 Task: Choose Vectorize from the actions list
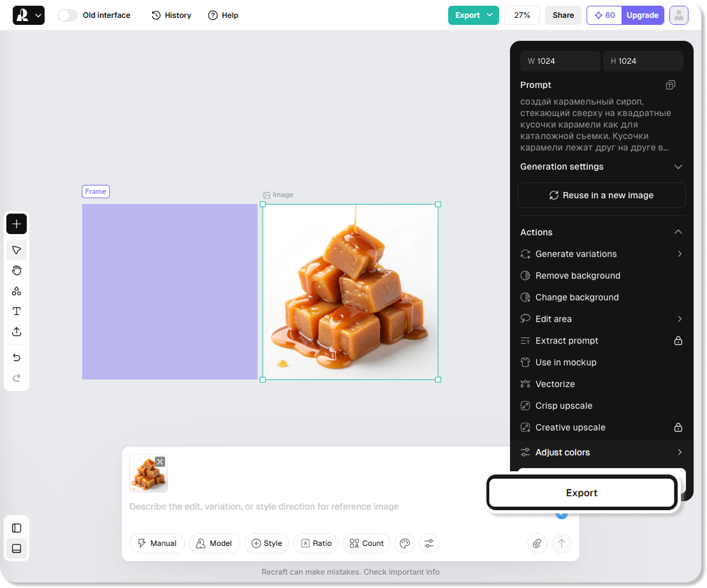pyautogui.click(x=555, y=384)
